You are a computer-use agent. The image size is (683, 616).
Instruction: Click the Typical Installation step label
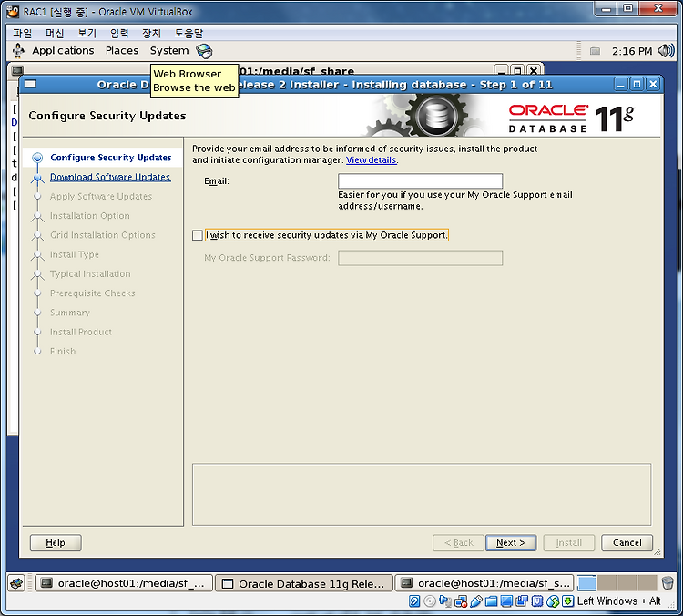90,273
